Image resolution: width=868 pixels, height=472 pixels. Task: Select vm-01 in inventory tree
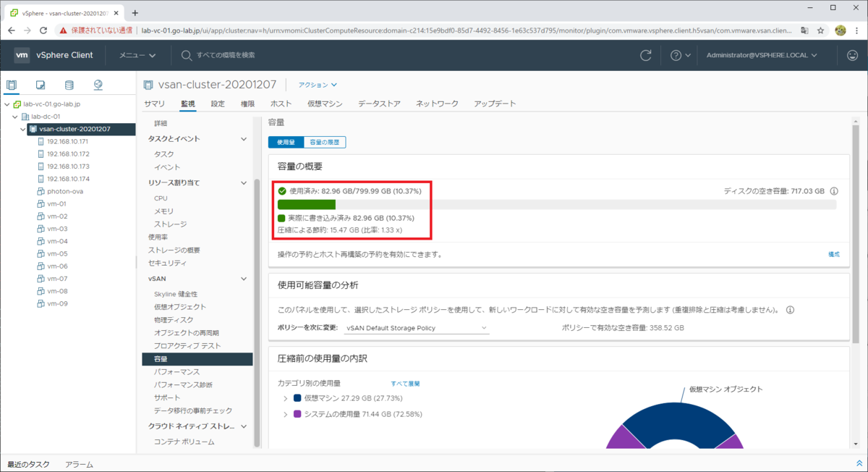pos(57,203)
